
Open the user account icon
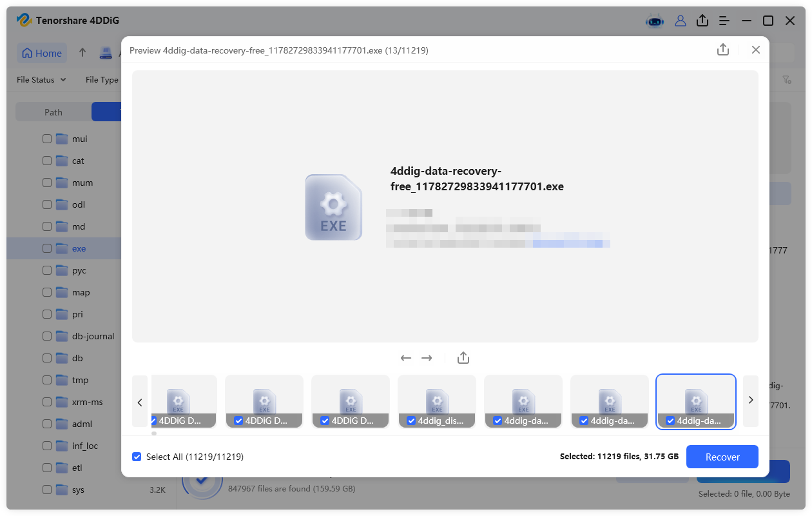[x=681, y=21]
